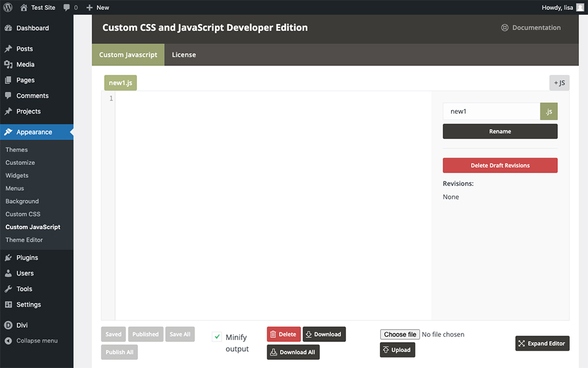Click the user avatar next to Howdy, lisa

pyautogui.click(x=580, y=8)
